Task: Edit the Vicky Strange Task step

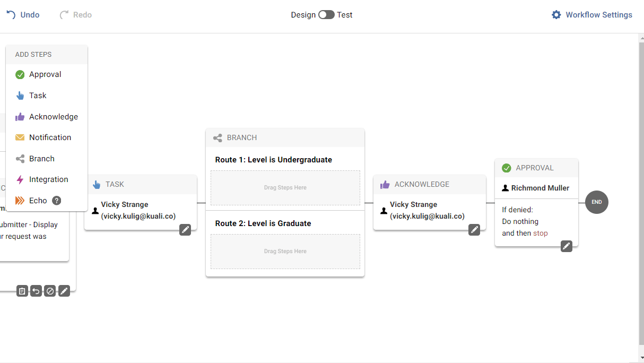Action: point(185,230)
